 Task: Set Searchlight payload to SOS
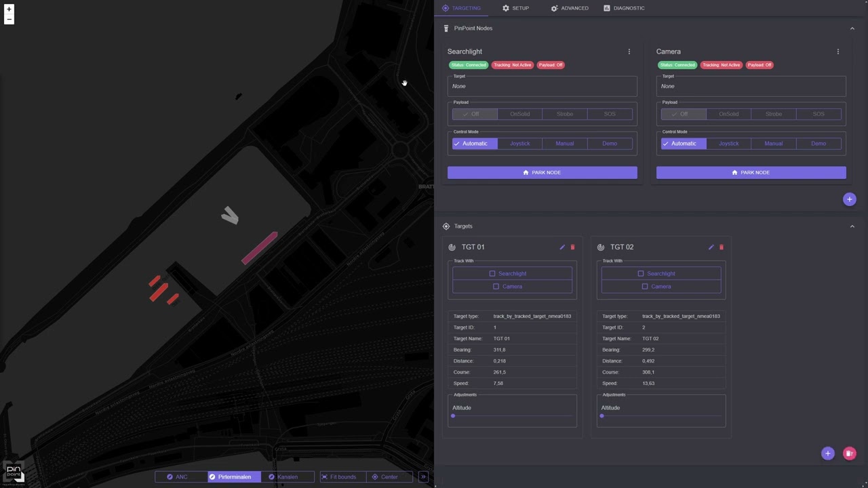(610, 115)
